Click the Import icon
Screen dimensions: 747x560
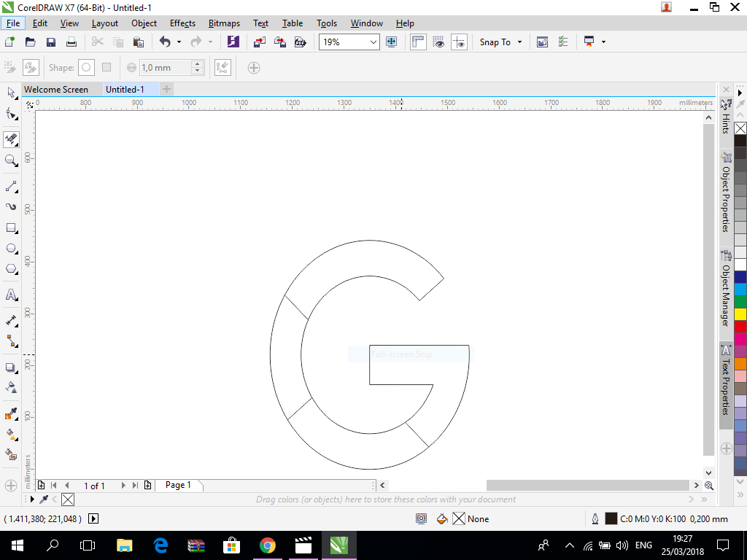tap(260, 42)
